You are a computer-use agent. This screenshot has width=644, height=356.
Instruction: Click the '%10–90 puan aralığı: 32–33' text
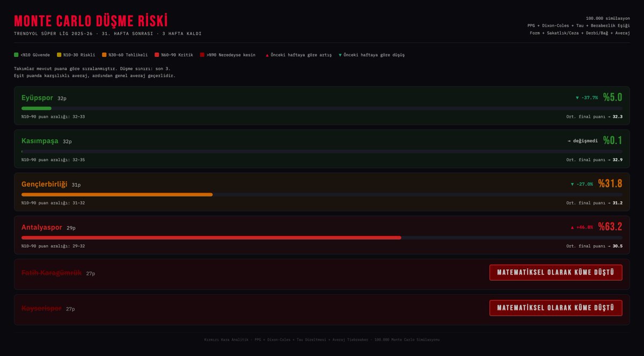[53, 116]
